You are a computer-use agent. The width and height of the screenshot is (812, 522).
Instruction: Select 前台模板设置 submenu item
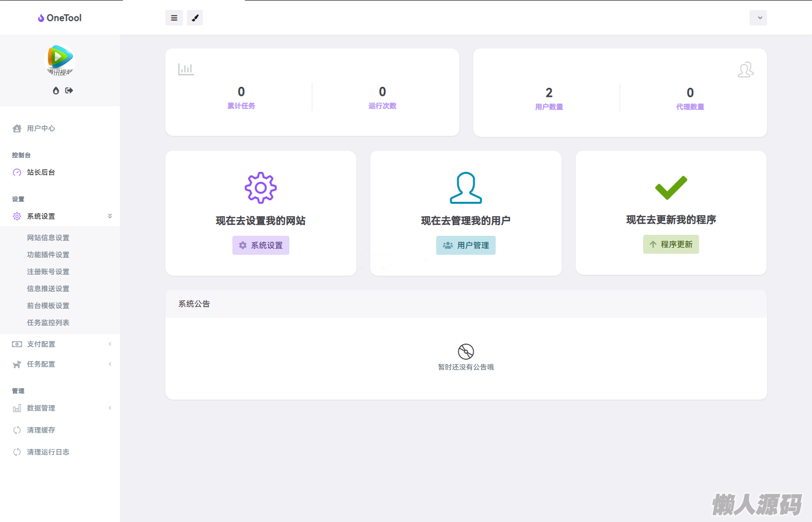48,306
